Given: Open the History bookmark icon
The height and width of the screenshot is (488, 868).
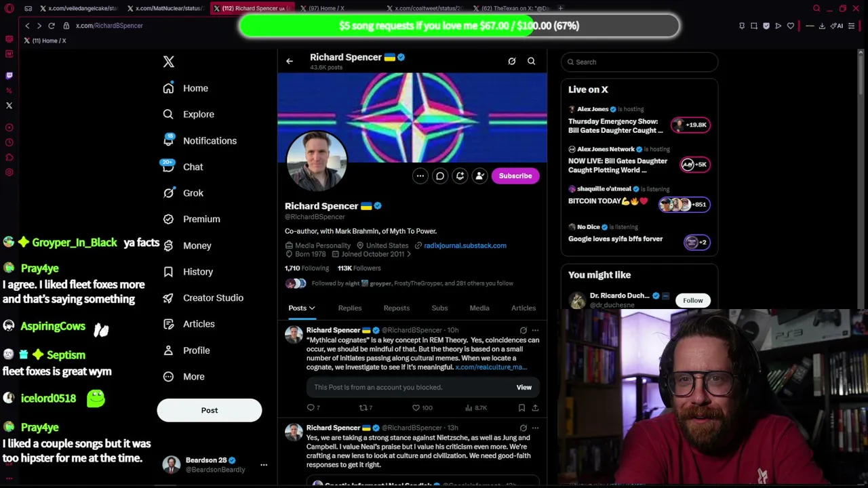Looking at the screenshot, I should [x=168, y=272].
